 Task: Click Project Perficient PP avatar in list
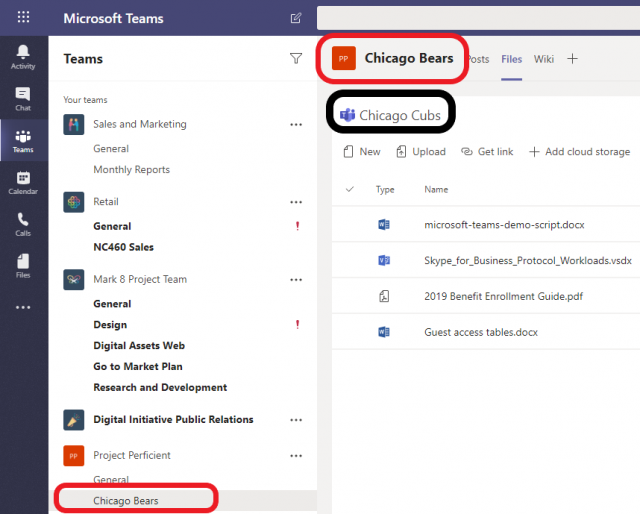[x=74, y=456]
